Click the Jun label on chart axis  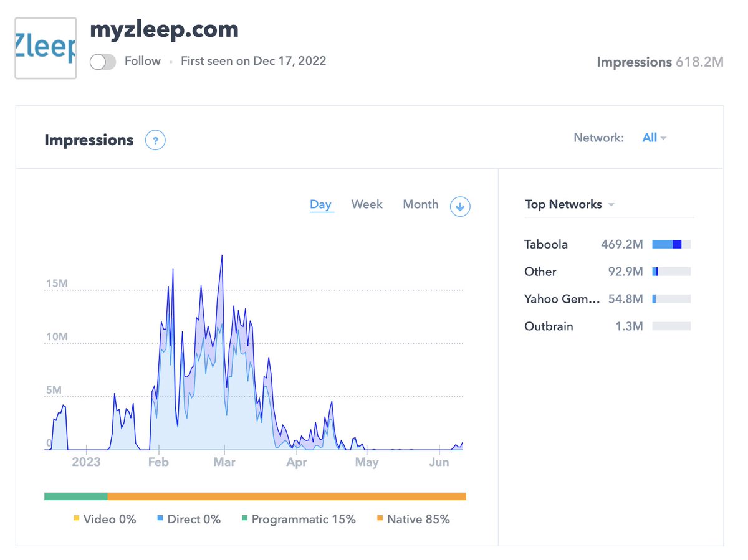tap(439, 462)
